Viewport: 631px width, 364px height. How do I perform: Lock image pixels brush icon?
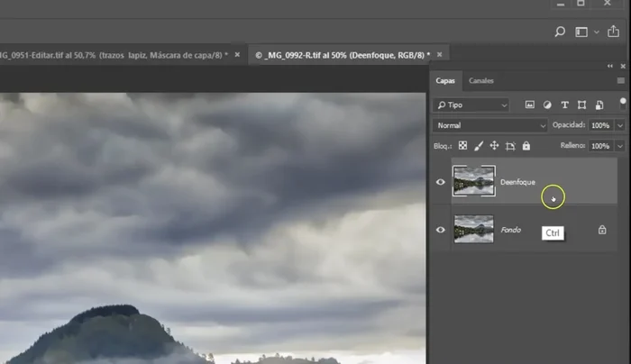tap(479, 145)
